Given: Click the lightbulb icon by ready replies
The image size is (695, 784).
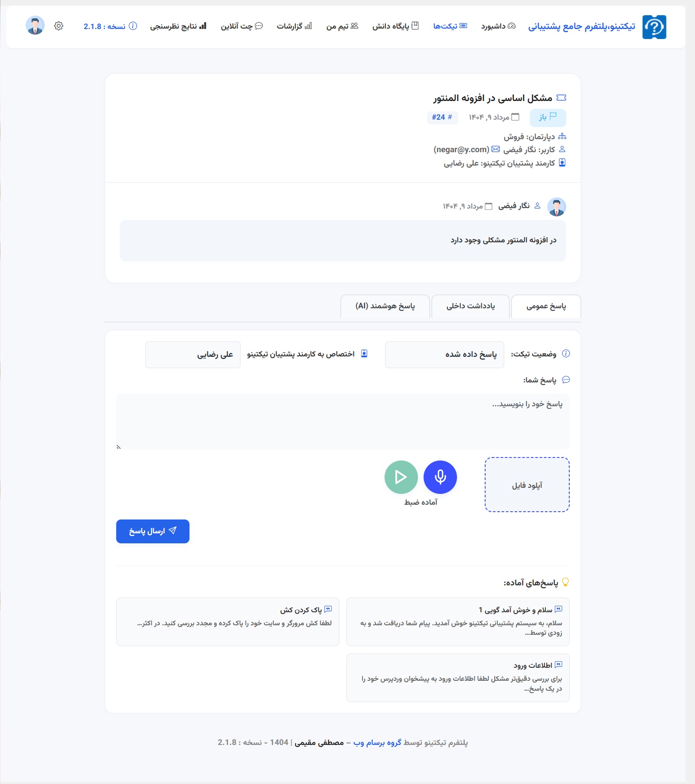Looking at the screenshot, I should click(565, 582).
